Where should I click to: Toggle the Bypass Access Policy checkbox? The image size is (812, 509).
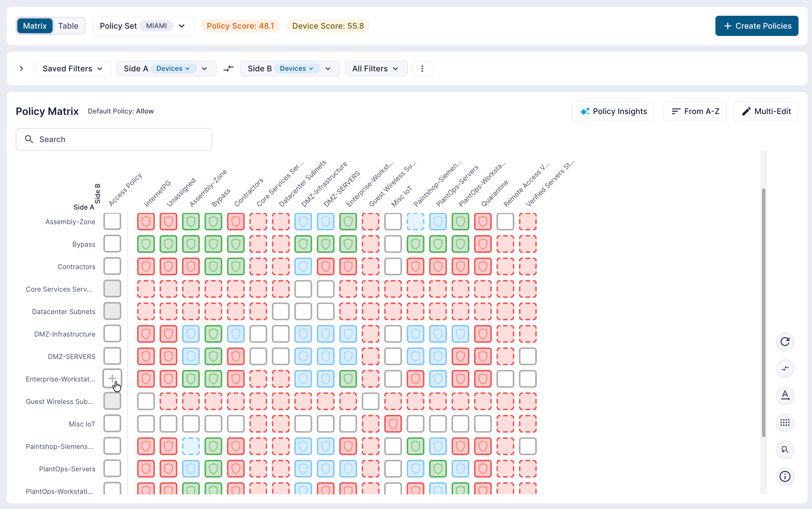(x=112, y=244)
